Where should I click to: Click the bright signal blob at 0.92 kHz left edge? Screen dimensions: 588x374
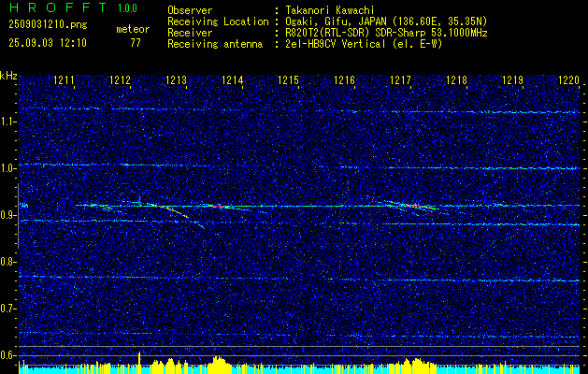[23, 205]
